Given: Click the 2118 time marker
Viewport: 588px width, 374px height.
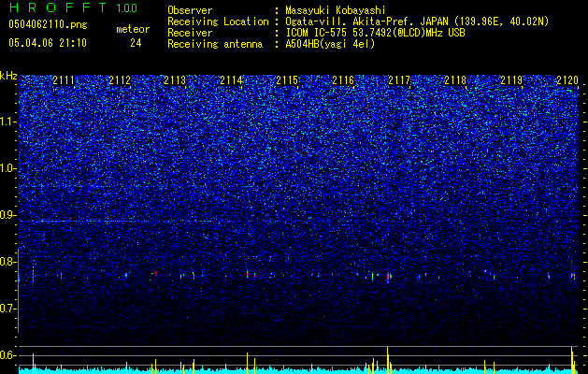Looking at the screenshot, I should tap(455, 80).
